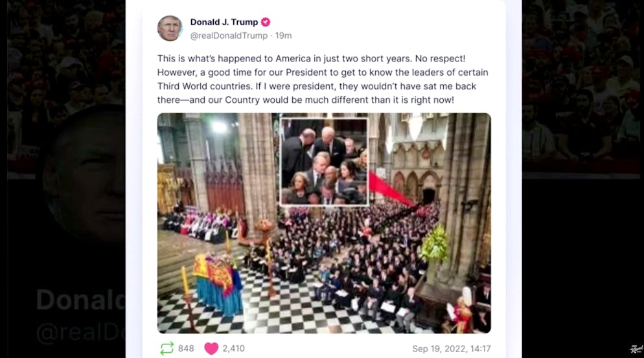Click the red arrow overlay in photo
This screenshot has width=644, height=358.
pyautogui.click(x=391, y=189)
